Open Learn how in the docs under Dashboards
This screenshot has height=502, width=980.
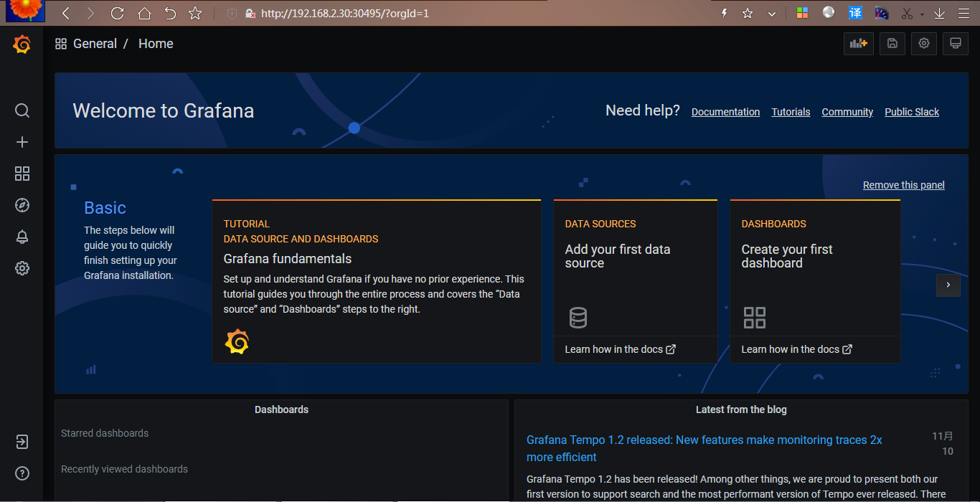coord(796,349)
